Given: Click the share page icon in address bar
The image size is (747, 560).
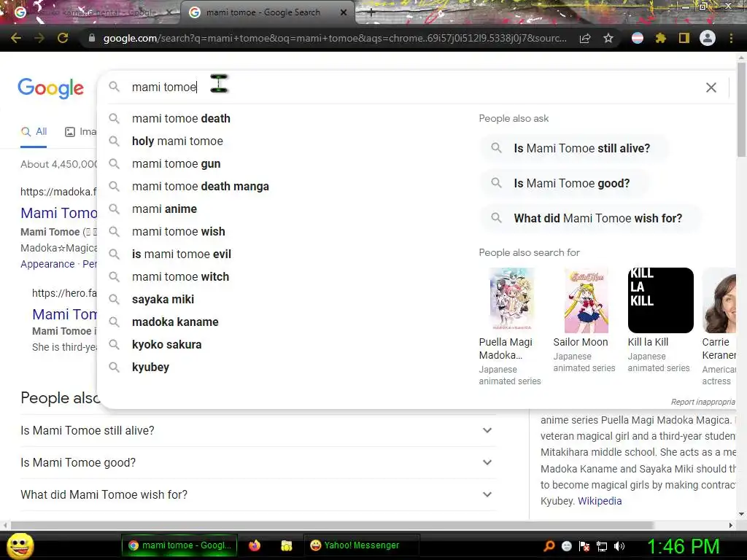Looking at the screenshot, I should coord(585,38).
